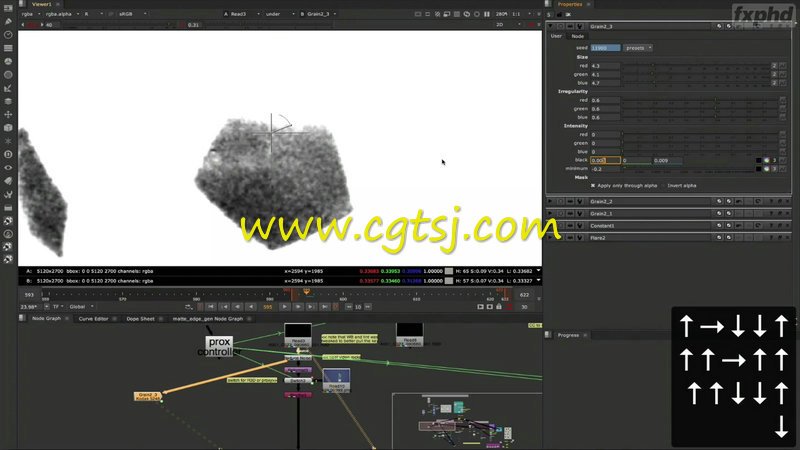
Task: Jump to first frame button
Action: [x=211, y=307]
